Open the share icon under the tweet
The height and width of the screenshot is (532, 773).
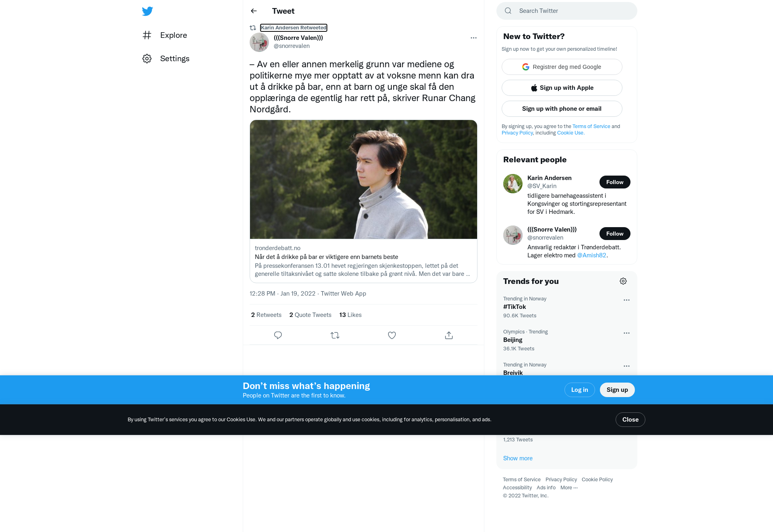click(449, 335)
